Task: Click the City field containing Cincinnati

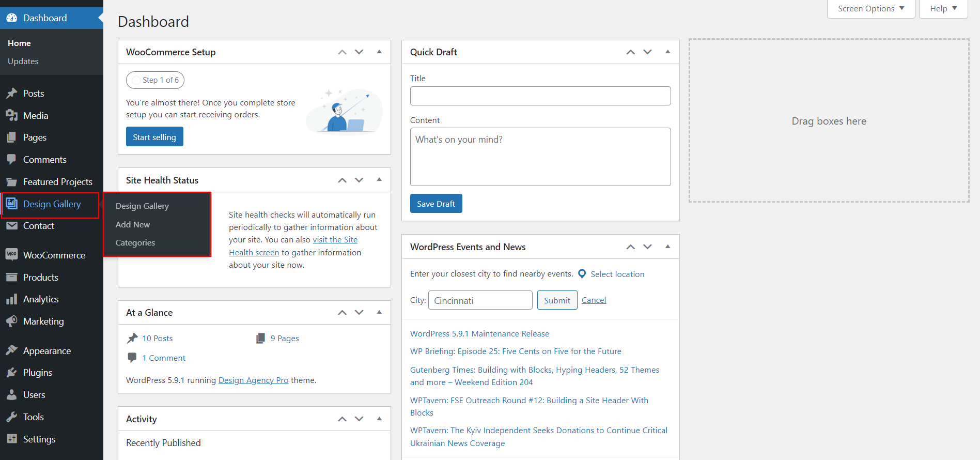Action: click(x=480, y=300)
